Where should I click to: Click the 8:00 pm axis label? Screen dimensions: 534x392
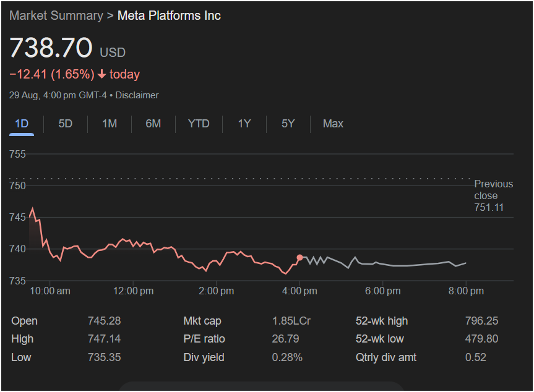[x=466, y=291]
